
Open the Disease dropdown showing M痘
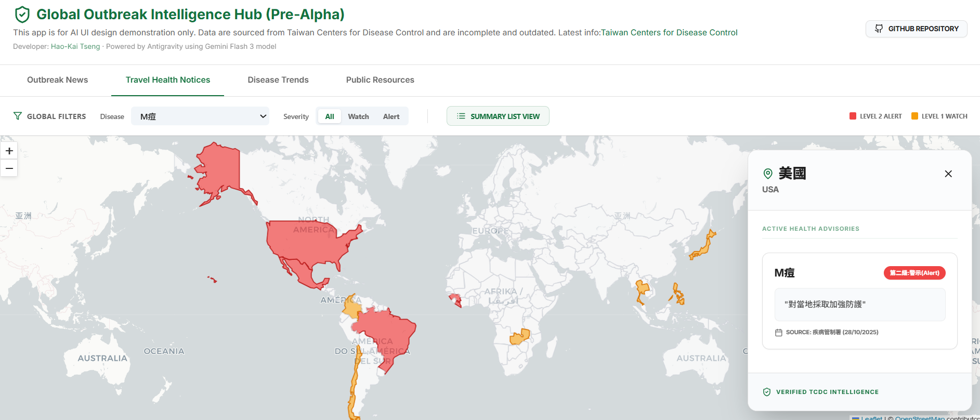coord(200,116)
